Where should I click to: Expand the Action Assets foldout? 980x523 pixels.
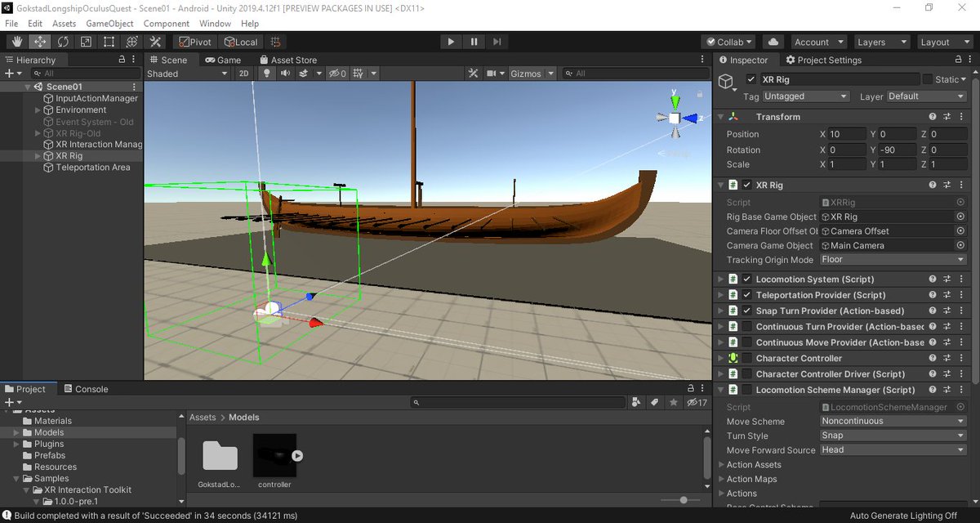(720, 465)
